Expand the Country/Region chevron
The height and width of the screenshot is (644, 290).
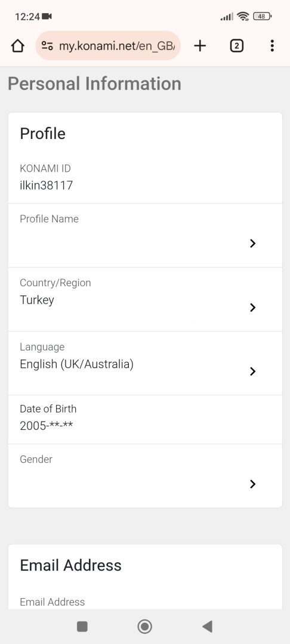[252, 308]
